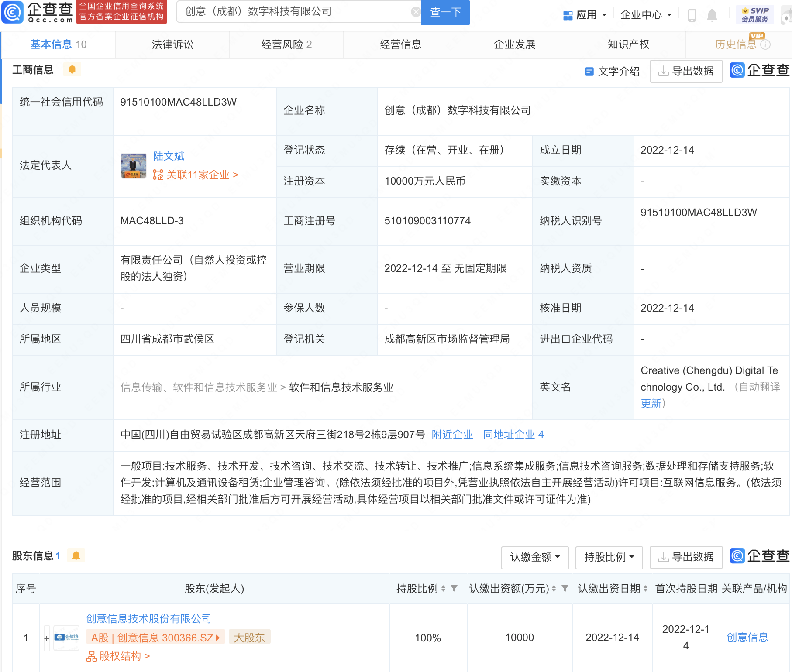Open the 创意信息技术股份有限公司 shareholder link
Screen dimensions: 792x672
148,618
